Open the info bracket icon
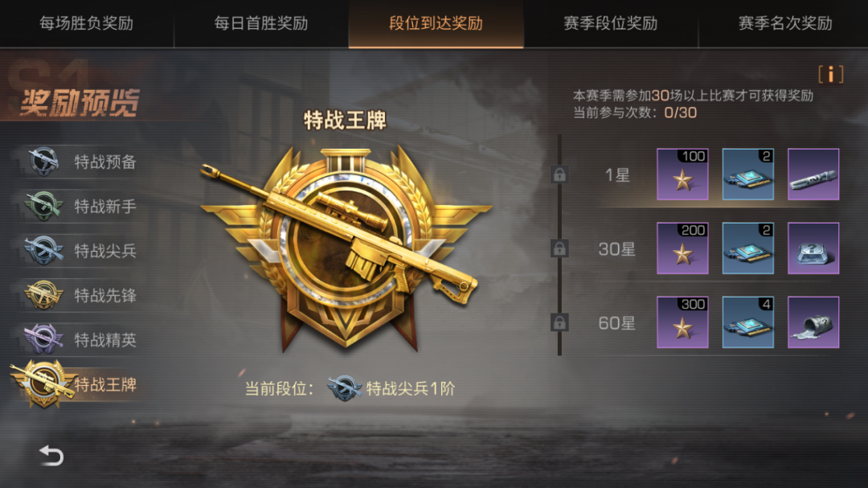 click(830, 74)
